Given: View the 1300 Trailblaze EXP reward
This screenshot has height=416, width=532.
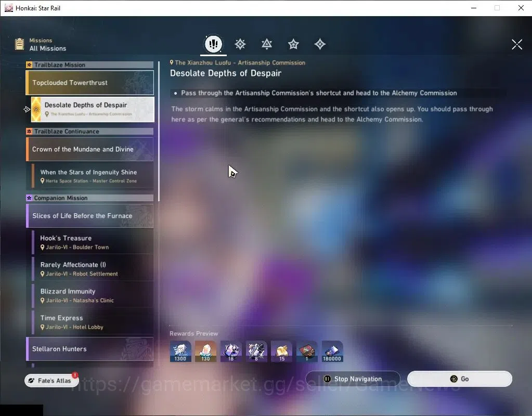Looking at the screenshot, I should tap(180, 351).
